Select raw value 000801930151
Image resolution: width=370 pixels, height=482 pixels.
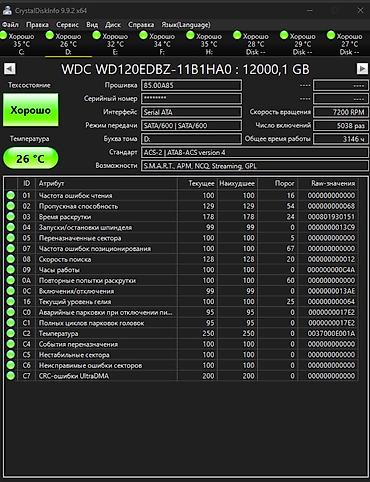pos(332,217)
